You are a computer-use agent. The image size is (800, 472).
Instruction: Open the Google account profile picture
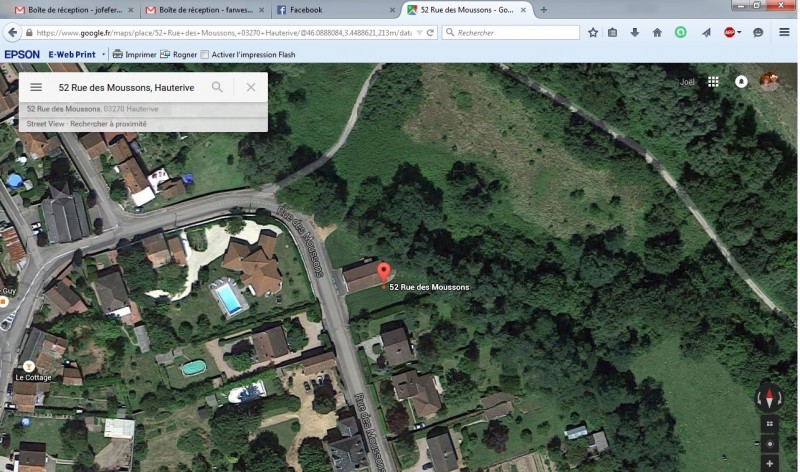(769, 81)
